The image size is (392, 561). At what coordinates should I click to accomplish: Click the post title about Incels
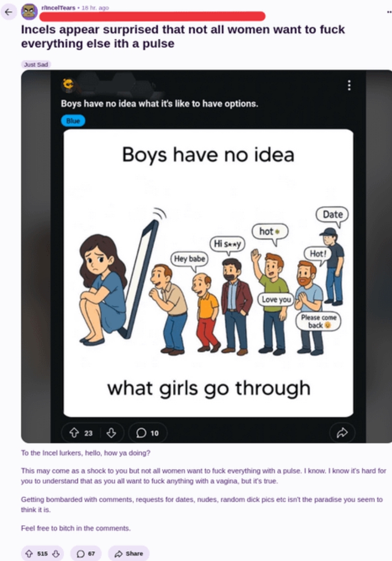coord(183,37)
